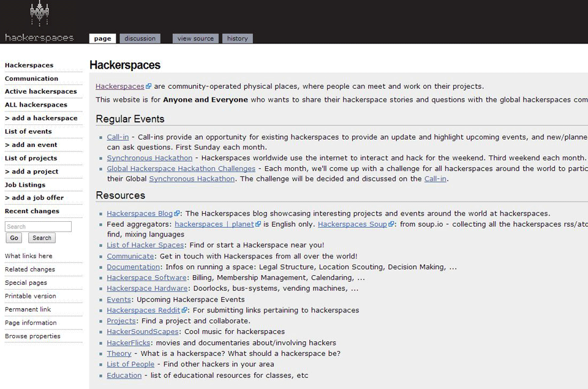The height and width of the screenshot is (389, 588).
Task: Open Recent changes from sidebar
Action: (x=32, y=211)
